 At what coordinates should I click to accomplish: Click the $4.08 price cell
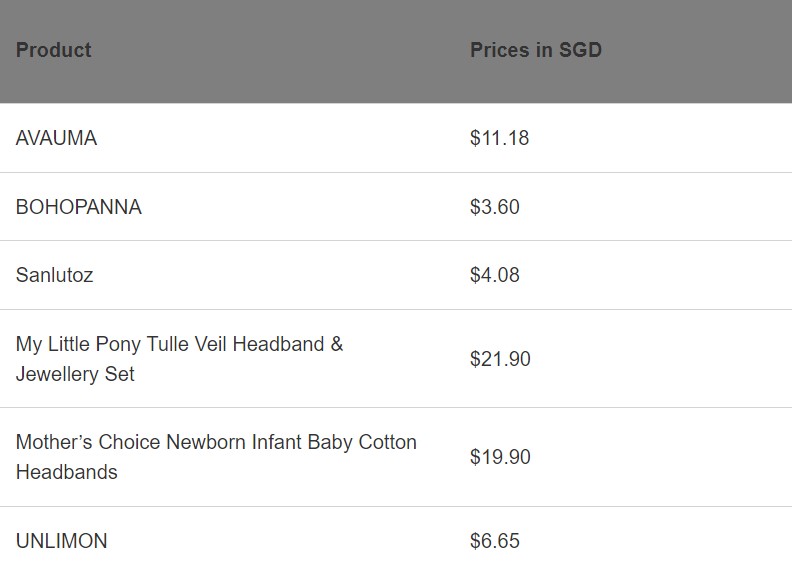click(x=495, y=275)
